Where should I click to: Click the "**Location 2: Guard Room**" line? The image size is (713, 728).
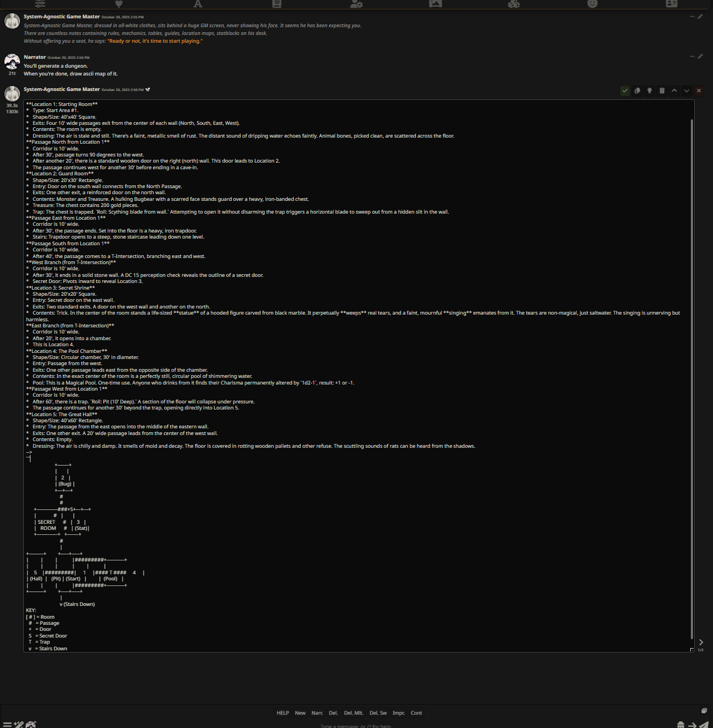(x=60, y=174)
